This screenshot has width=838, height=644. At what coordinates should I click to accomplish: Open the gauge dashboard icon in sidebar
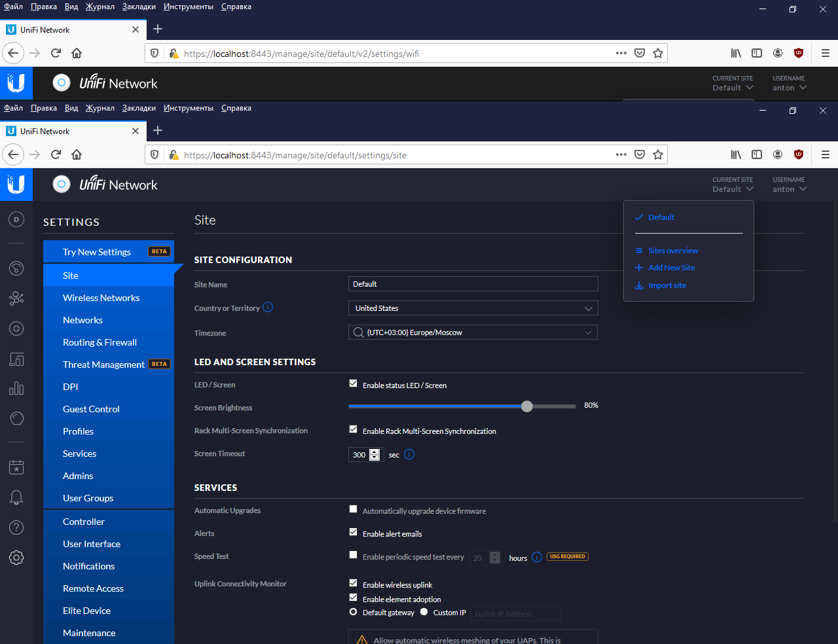pos(16,268)
